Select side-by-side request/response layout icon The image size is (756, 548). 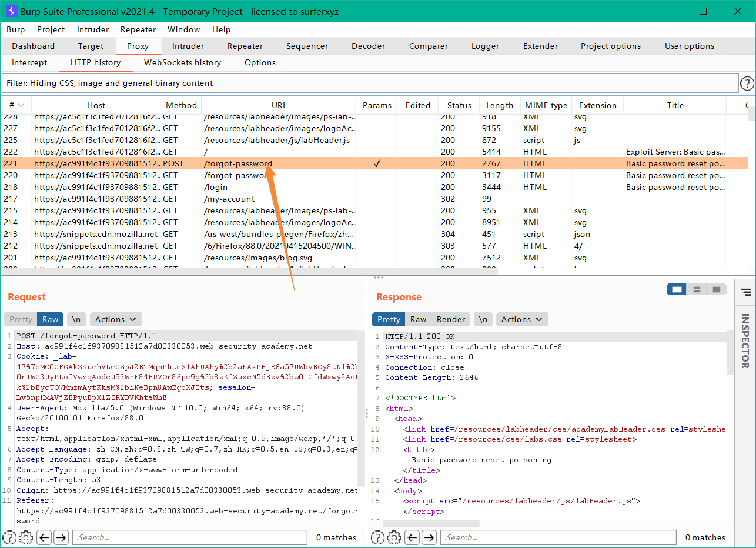(677, 289)
